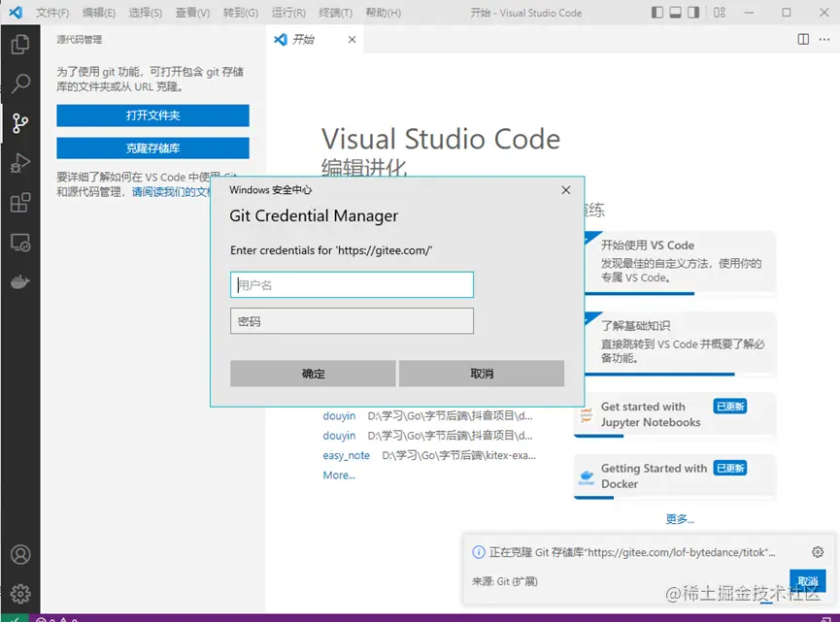Viewport: 840px width, 622px height.
Task: Click the 已更新 badge on Jupyter card
Action: (x=730, y=407)
